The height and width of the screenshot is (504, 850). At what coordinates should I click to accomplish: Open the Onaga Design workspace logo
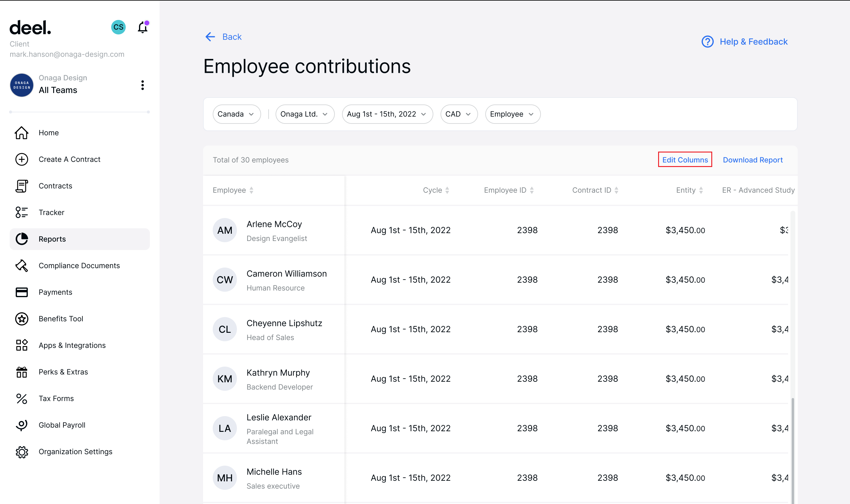click(x=21, y=85)
